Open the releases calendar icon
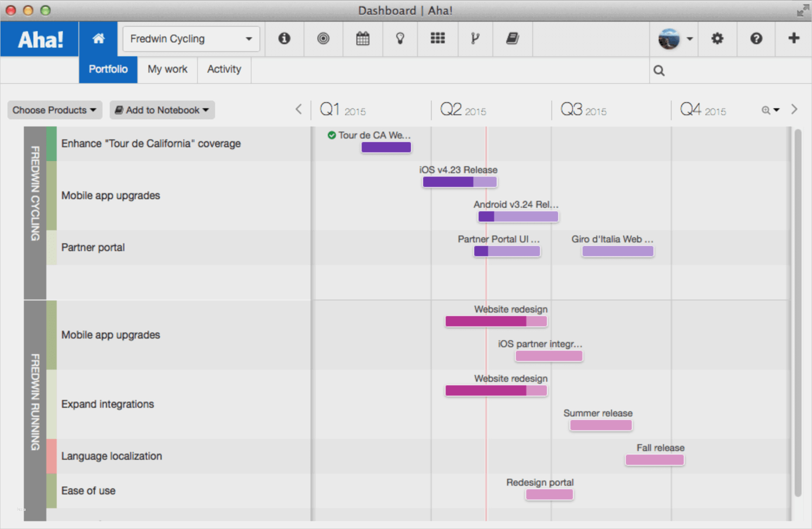This screenshot has height=529, width=812. [x=362, y=39]
